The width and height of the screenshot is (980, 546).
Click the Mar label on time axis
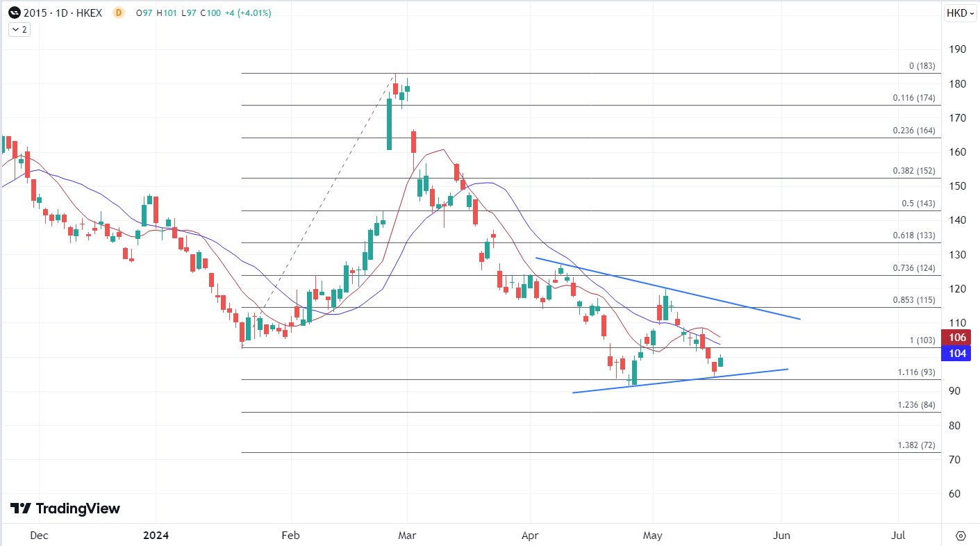407,536
